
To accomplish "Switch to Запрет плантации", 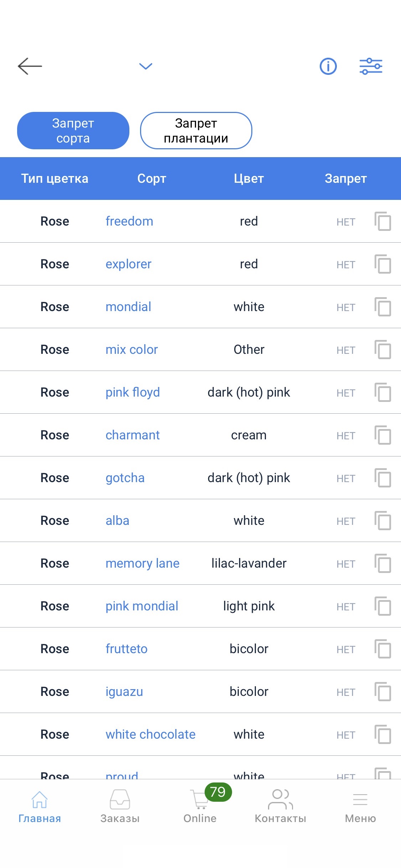I will (196, 131).
